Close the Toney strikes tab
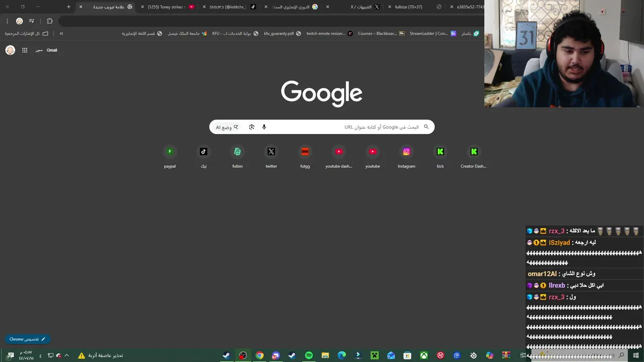The height and width of the screenshot is (362, 644). click(142, 7)
